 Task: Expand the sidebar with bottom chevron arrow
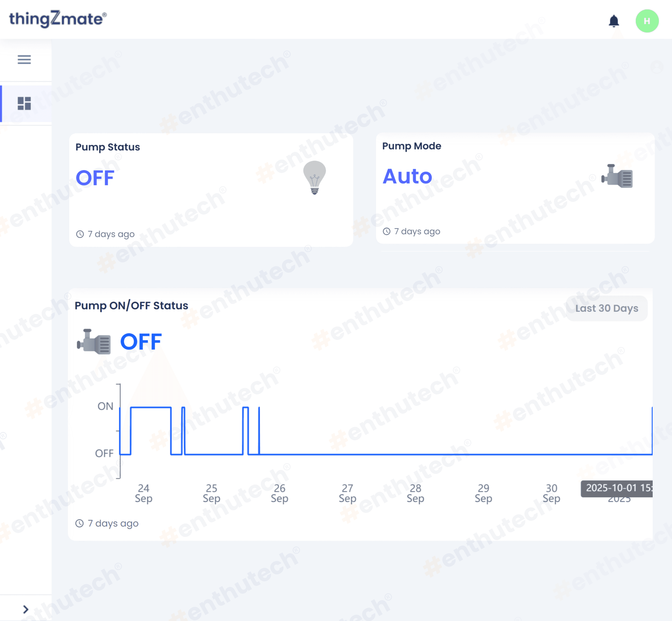tap(25, 609)
